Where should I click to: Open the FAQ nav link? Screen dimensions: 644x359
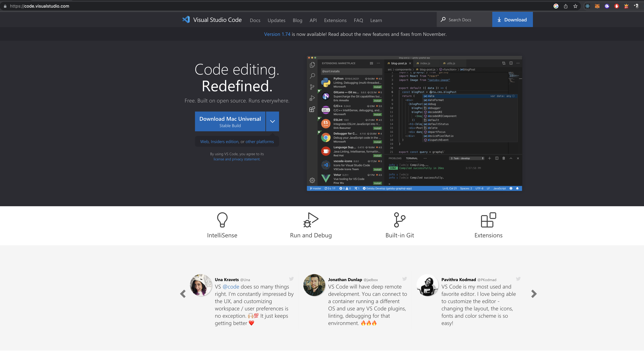pos(358,20)
